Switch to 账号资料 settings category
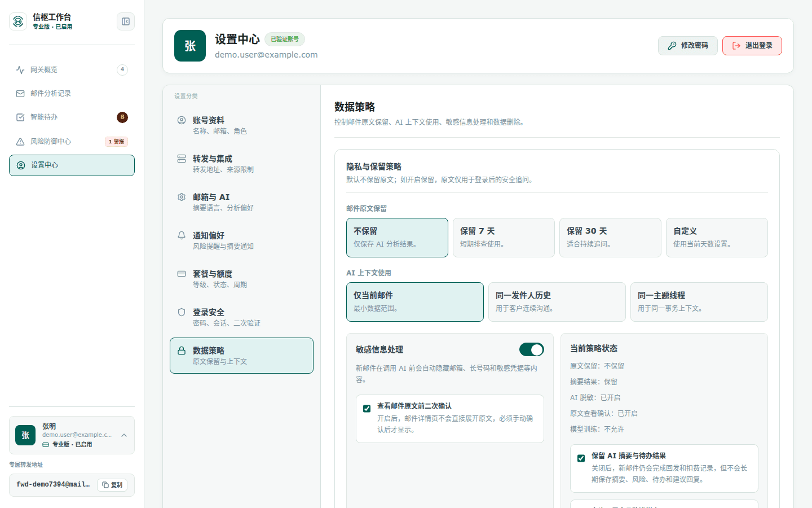The width and height of the screenshot is (812, 508). click(241, 125)
